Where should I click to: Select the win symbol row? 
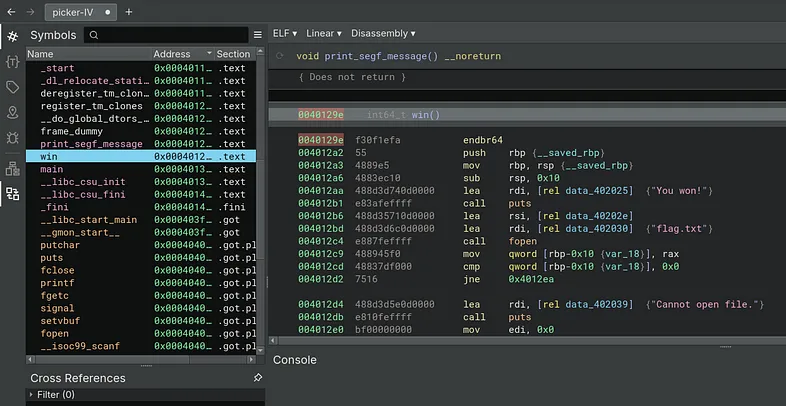(x=141, y=156)
